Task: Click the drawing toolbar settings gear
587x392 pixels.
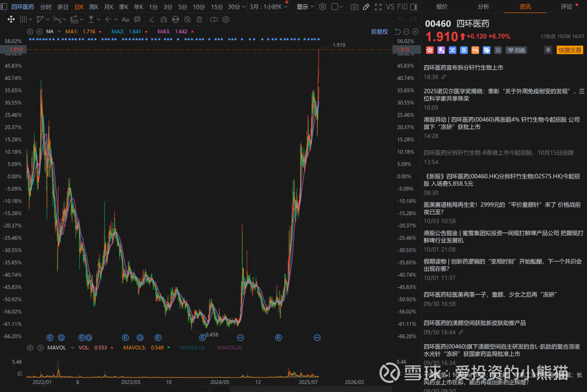Action: tap(226, 20)
